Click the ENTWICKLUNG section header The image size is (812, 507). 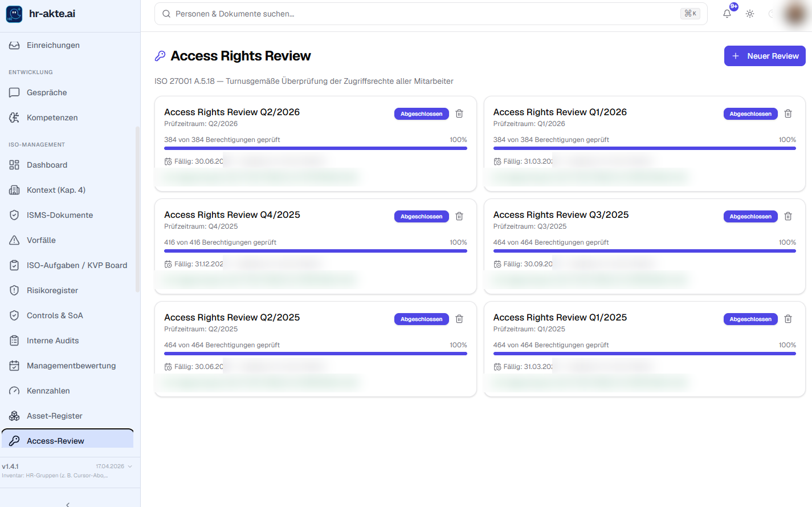click(31, 72)
